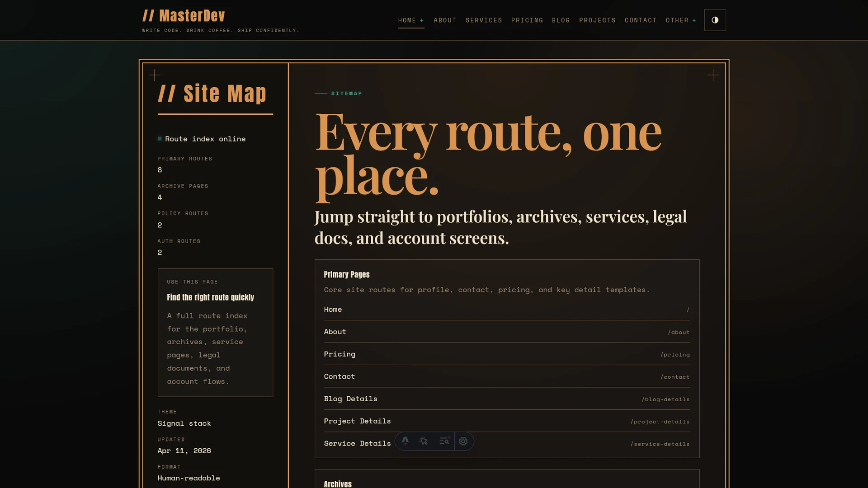Click the 'POLICY ROUTES' label
Screen dimensions: 868x488
pyautogui.click(x=183, y=213)
